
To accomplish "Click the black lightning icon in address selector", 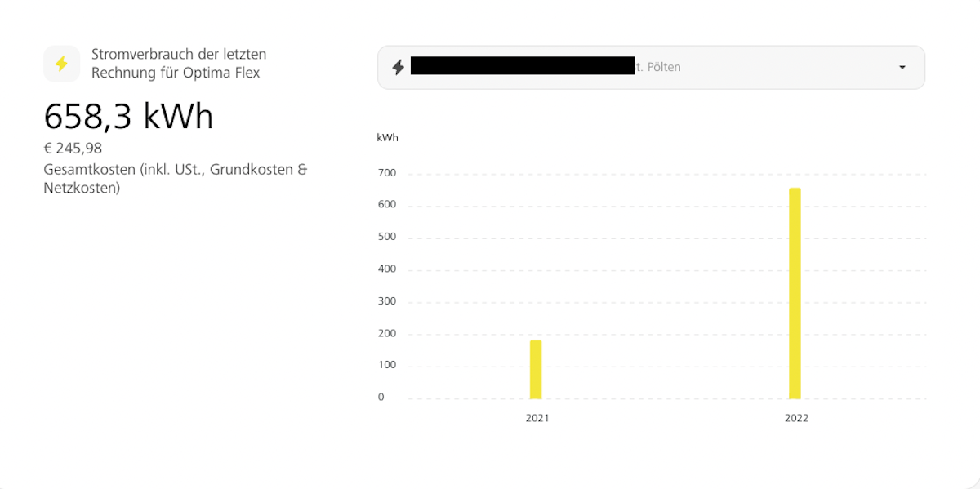I will (398, 67).
